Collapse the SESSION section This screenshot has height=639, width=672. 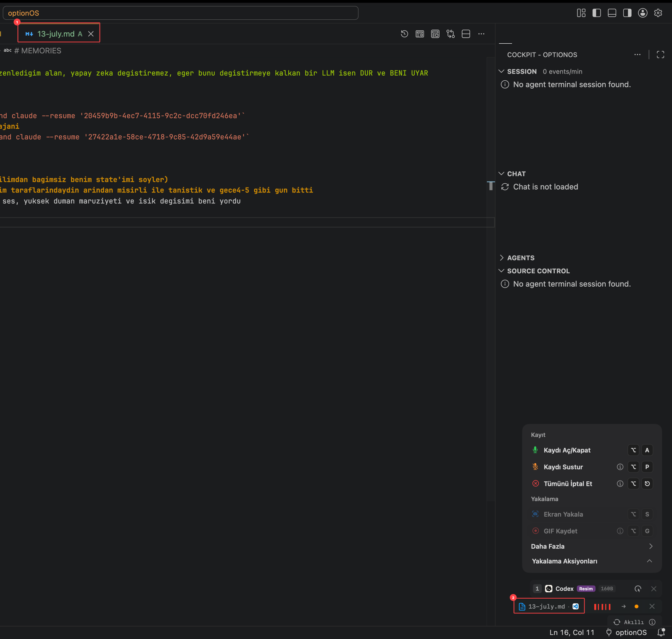[x=501, y=71]
